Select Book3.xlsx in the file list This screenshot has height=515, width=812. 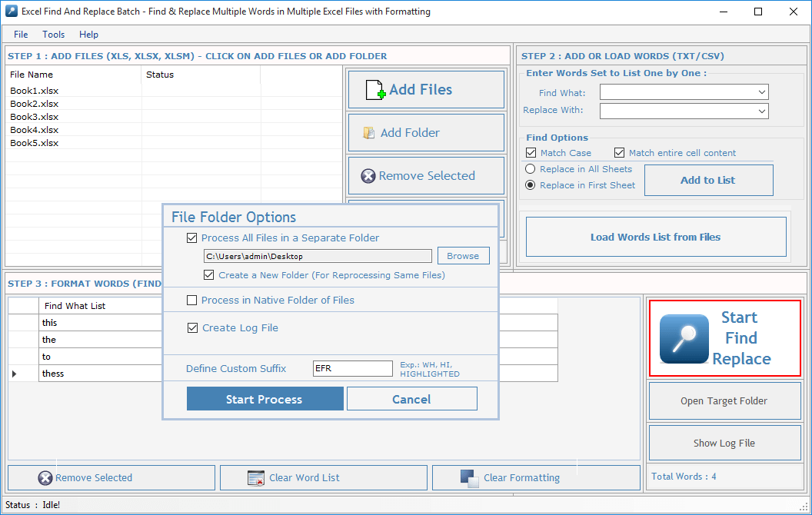(x=34, y=117)
